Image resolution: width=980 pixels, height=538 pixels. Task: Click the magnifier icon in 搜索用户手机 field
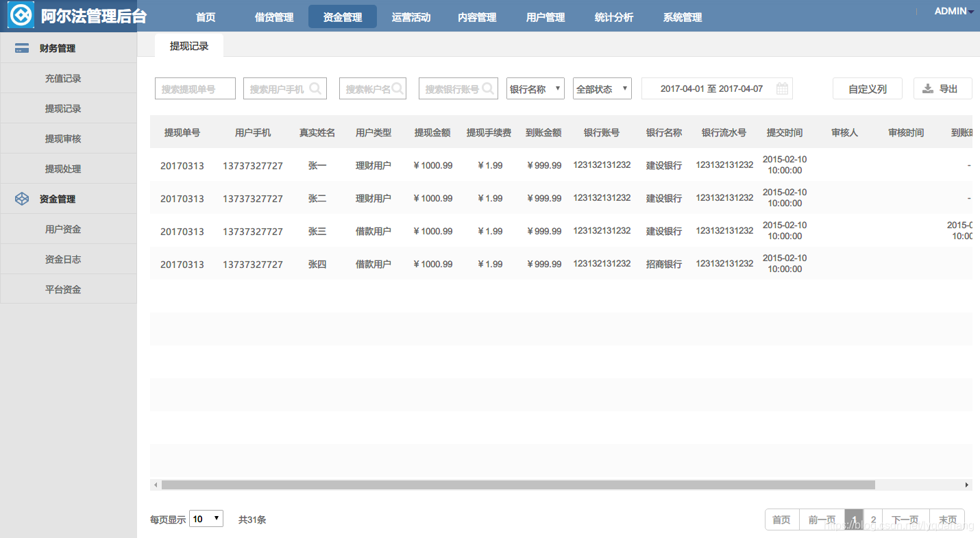click(315, 88)
